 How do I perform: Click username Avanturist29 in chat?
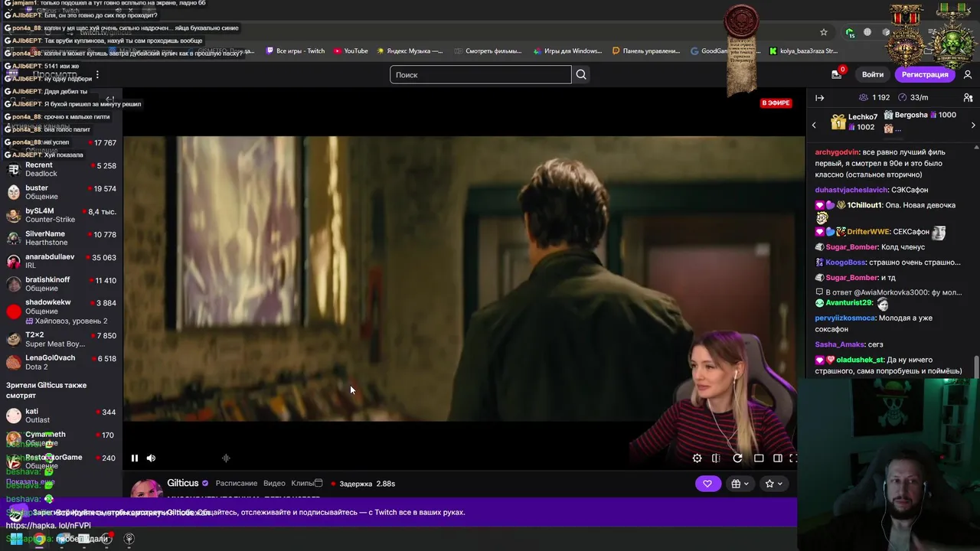[x=849, y=303]
